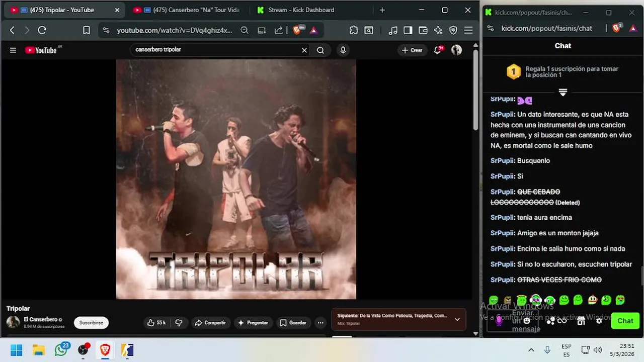Image resolution: width=644 pixels, height=362 pixels.
Task: Click the zoom magnifier icon in address bar
Action: point(245,30)
